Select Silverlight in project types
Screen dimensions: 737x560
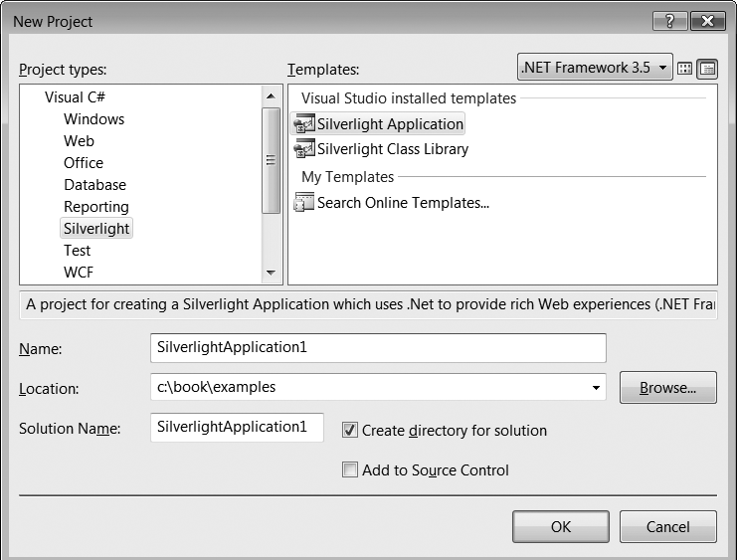tap(96, 229)
